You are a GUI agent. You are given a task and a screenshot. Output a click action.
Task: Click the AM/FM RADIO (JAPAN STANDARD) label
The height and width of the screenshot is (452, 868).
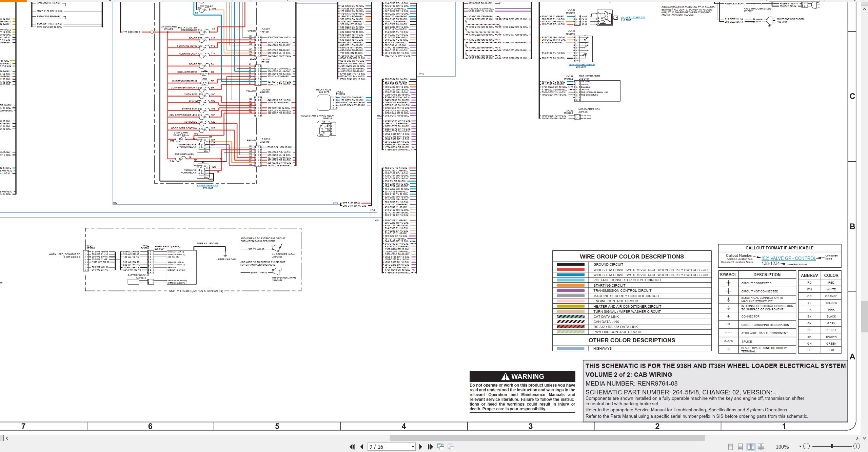click(x=196, y=291)
